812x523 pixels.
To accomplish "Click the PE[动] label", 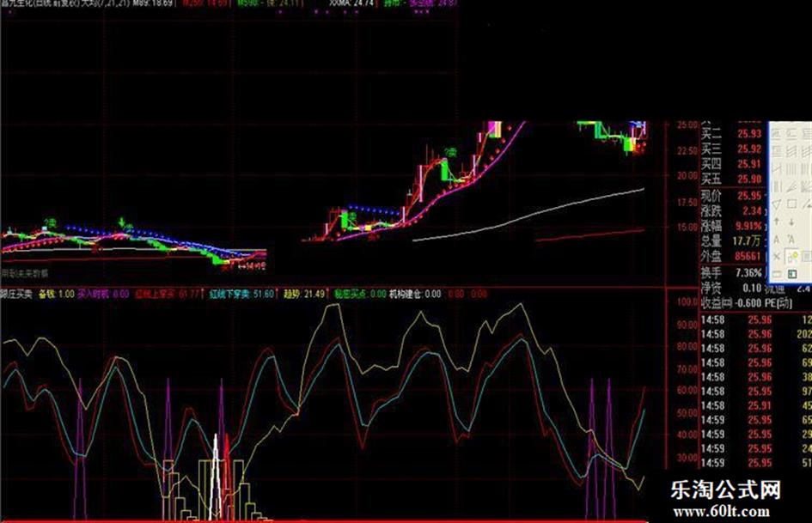I will pyautogui.click(x=778, y=303).
